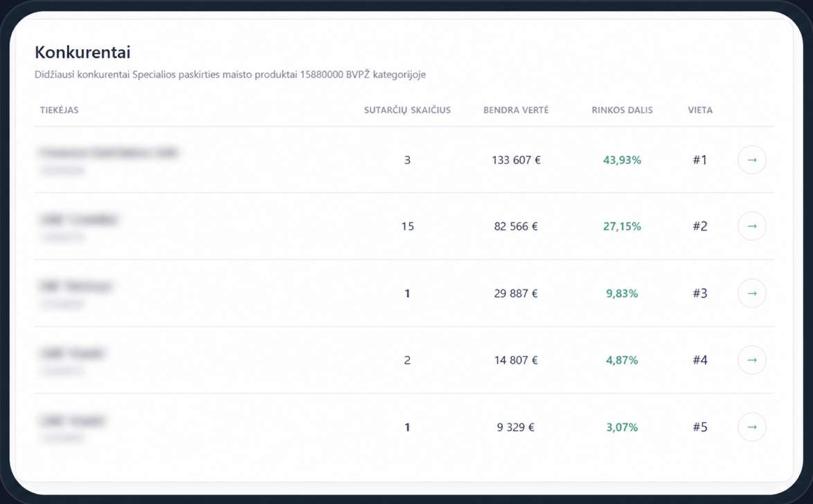
Task: Click the SUTARČIŲ SKAIČIUS column header
Action: coord(407,111)
